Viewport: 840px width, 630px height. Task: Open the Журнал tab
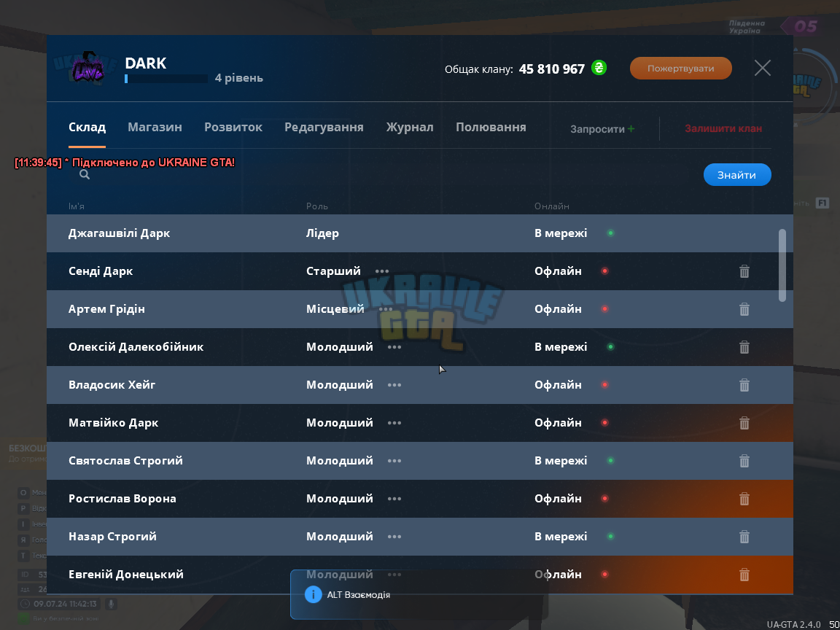[x=410, y=128]
